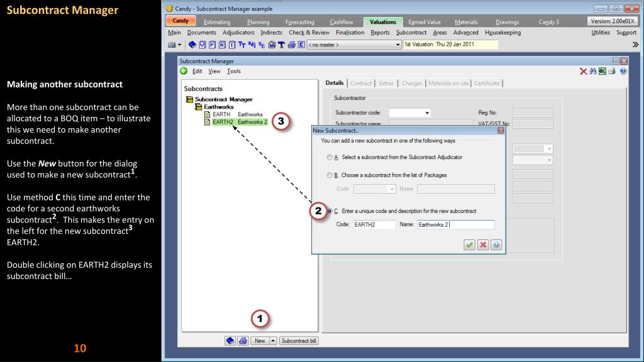Switch to the Materials on site tab
The height and width of the screenshot is (362, 644).
(x=448, y=84)
